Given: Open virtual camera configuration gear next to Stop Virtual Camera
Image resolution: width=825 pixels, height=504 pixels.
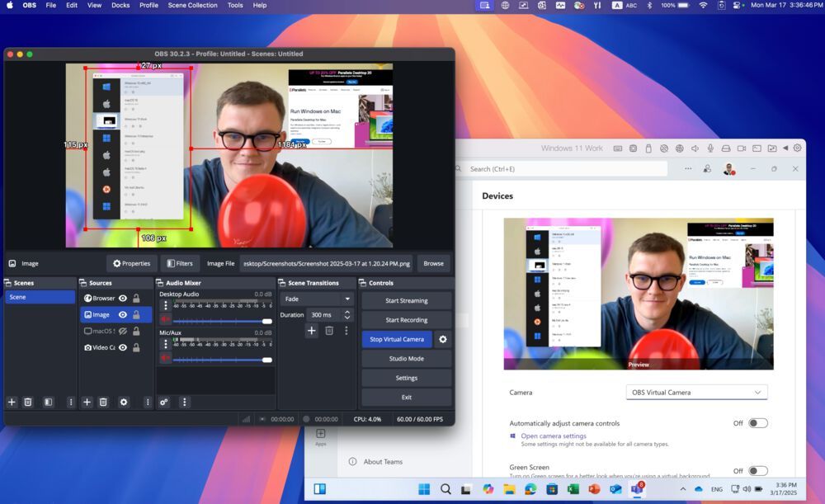Looking at the screenshot, I should tap(443, 339).
